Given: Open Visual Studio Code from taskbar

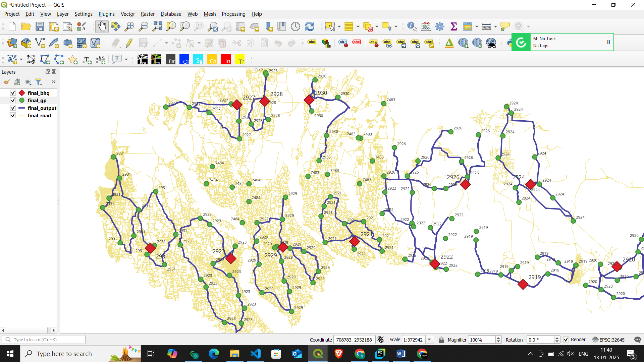Looking at the screenshot, I should 255,354.
